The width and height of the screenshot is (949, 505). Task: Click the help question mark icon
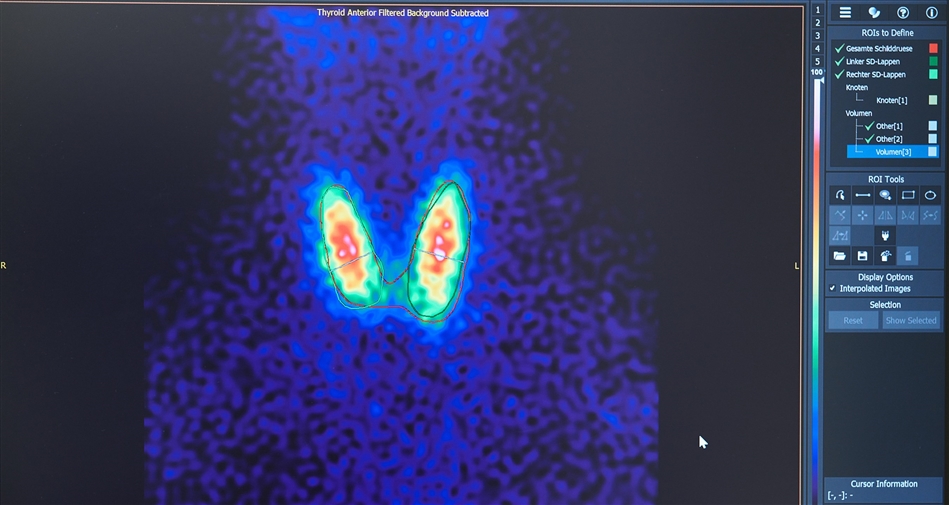click(x=903, y=13)
